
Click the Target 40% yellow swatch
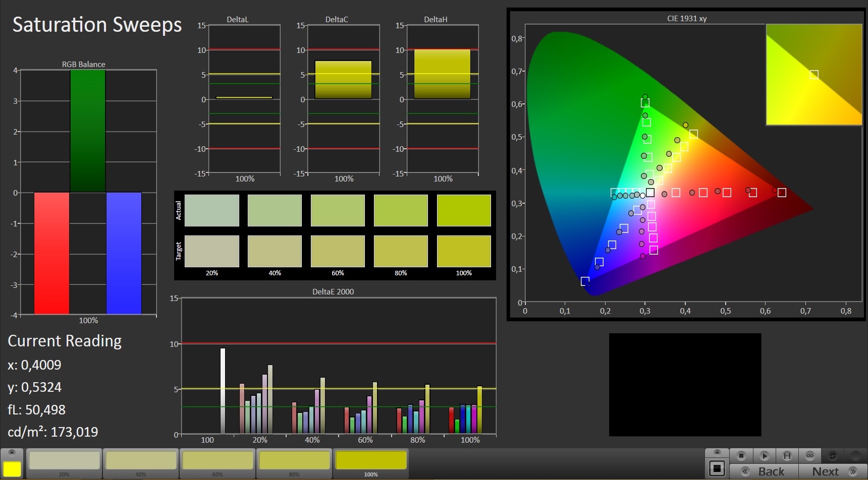click(x=275, y=251)
